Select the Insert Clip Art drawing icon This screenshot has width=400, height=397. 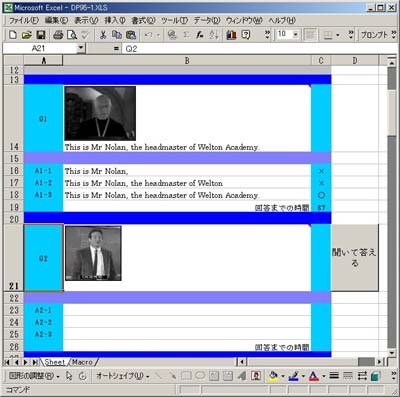256,376
